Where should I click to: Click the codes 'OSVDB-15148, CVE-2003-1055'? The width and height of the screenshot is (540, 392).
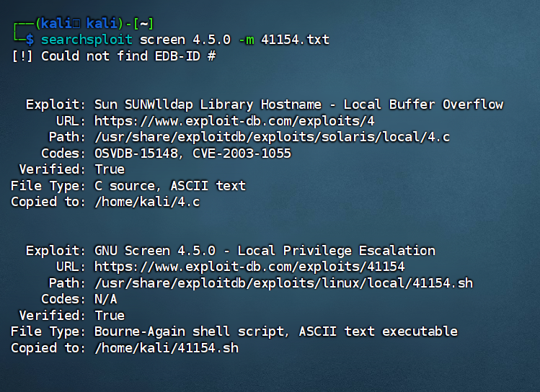click(x=193, y=153)
